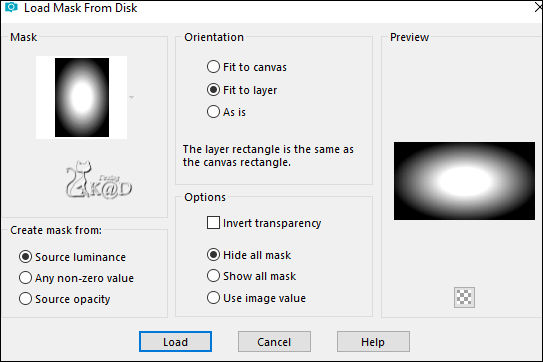Click the mask preview image
Screen dimensions: 543x362
coord(464,181)
